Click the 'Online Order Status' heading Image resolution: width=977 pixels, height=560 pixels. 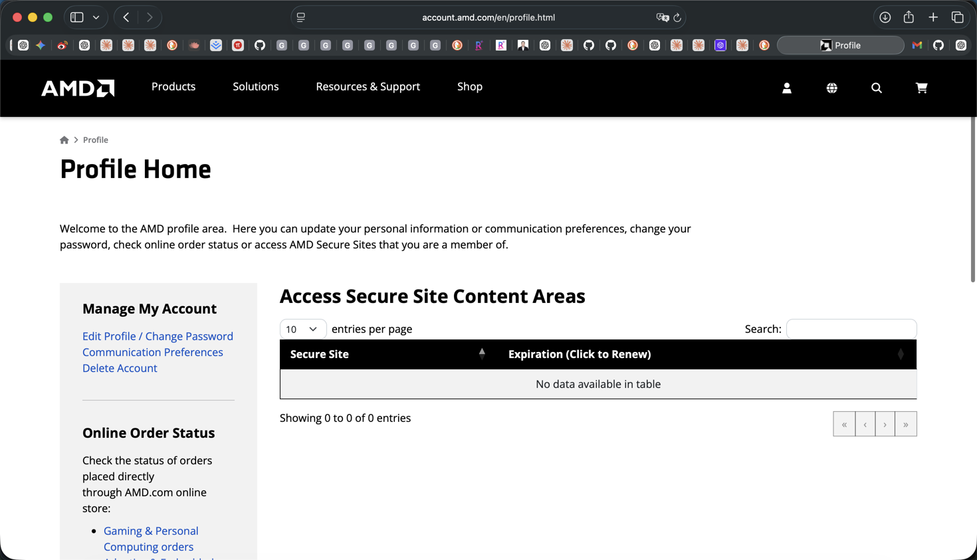149,432
